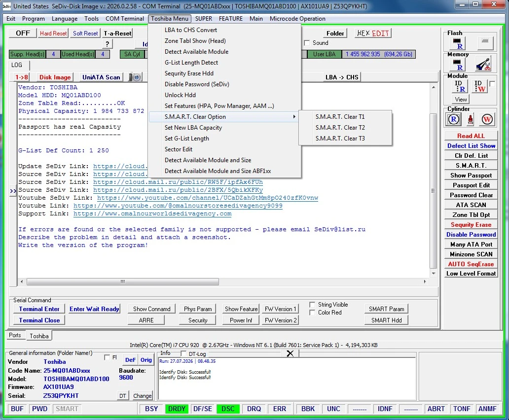
Task: Select S.M.A.R.T. Clear T1
Action: click(345, 117)
